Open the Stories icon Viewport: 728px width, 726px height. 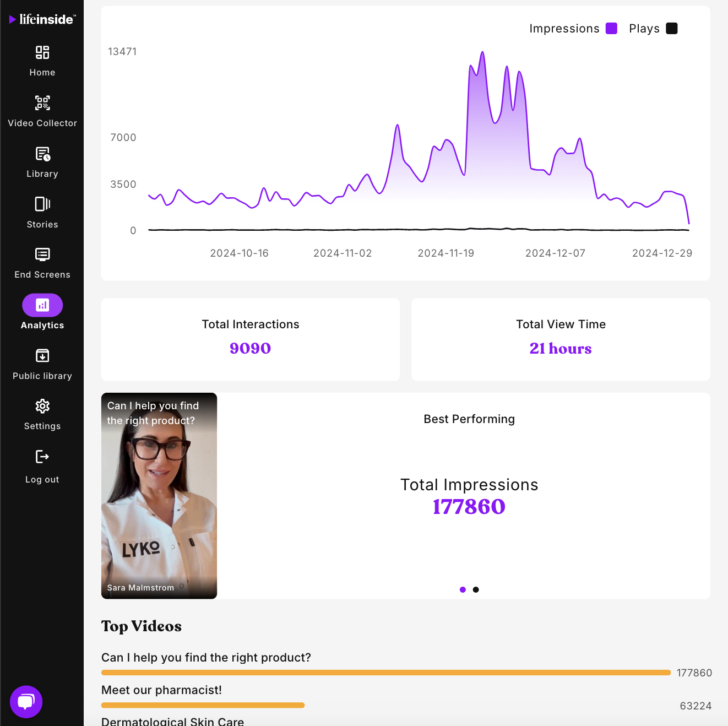(42, 204)
